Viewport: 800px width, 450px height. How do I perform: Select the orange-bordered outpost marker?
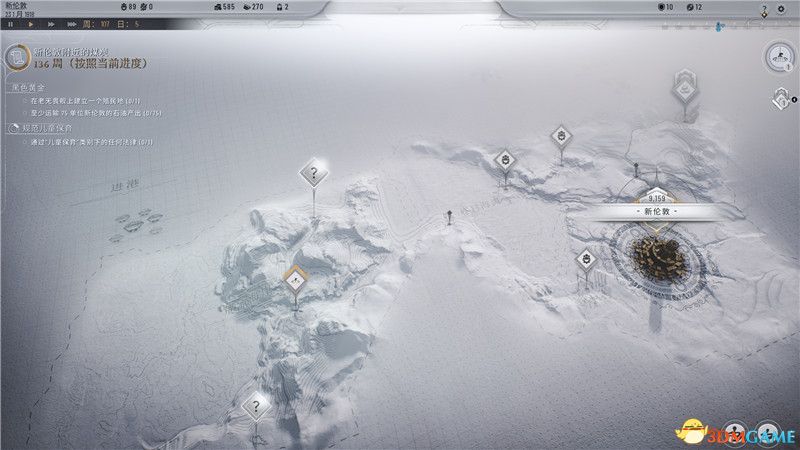(295, 281)
